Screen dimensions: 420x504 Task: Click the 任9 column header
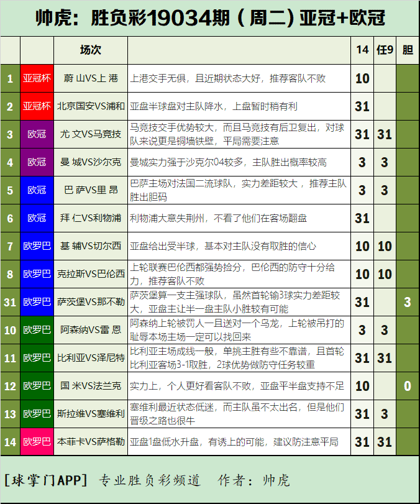pyautogui.click(x=385, y=50)
